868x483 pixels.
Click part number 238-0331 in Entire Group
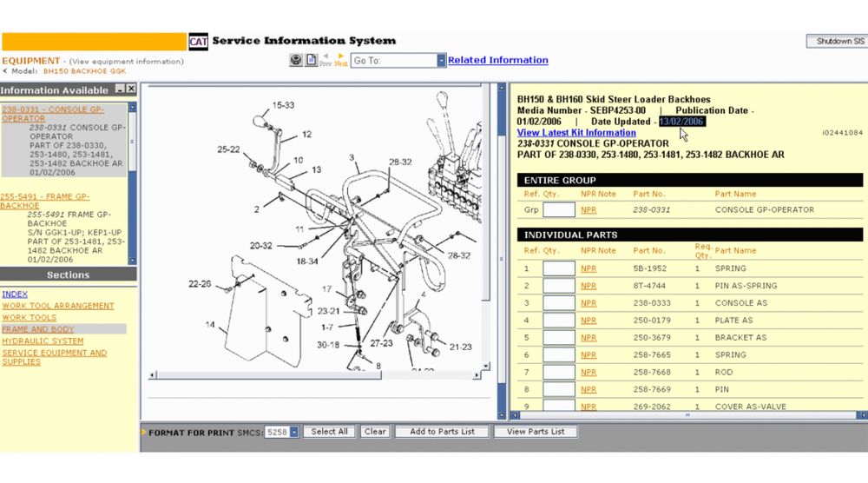coord(652,210)
